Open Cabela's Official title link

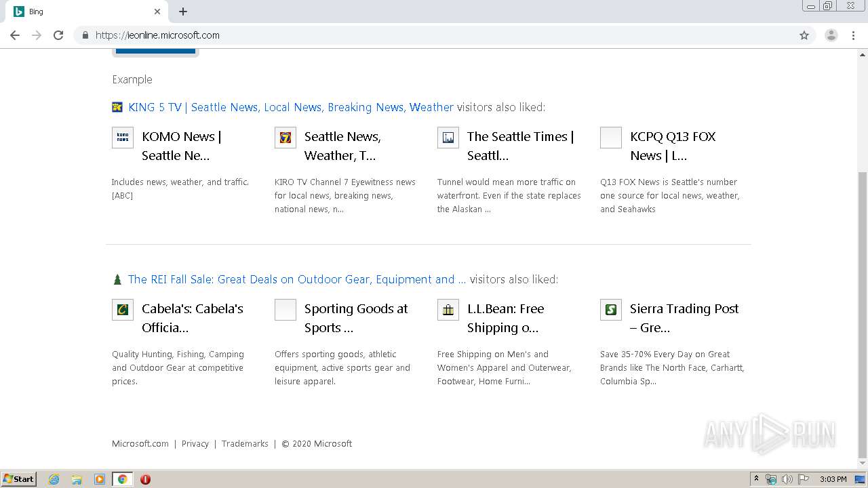[193, 318]
